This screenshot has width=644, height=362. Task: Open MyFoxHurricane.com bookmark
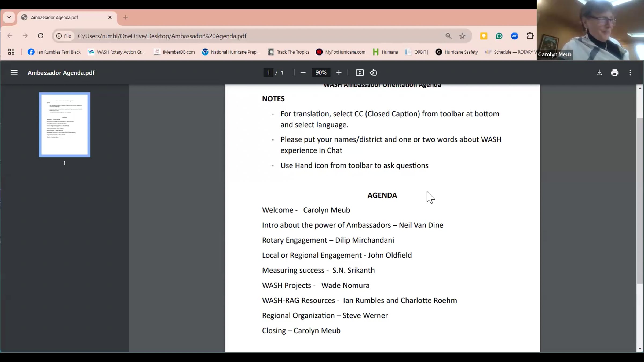[x=341, y=52]
